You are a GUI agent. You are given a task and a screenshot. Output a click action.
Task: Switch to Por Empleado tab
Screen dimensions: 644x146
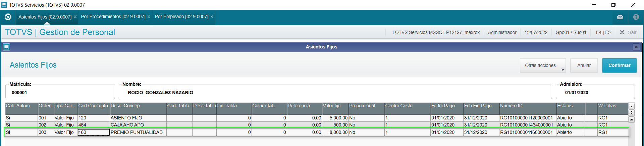tap(181, 16)
